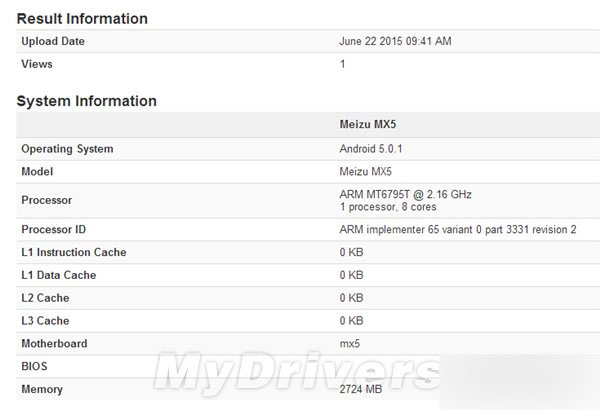Click the Result Information heading

(82, 18)
